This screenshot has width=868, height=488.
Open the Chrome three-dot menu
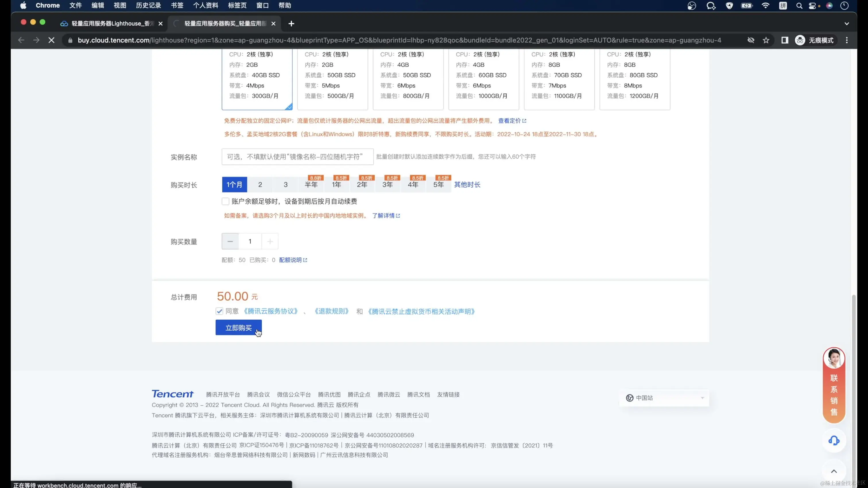click(846, 40)
